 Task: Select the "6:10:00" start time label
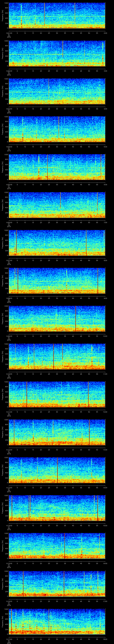(x=9, y=374)
